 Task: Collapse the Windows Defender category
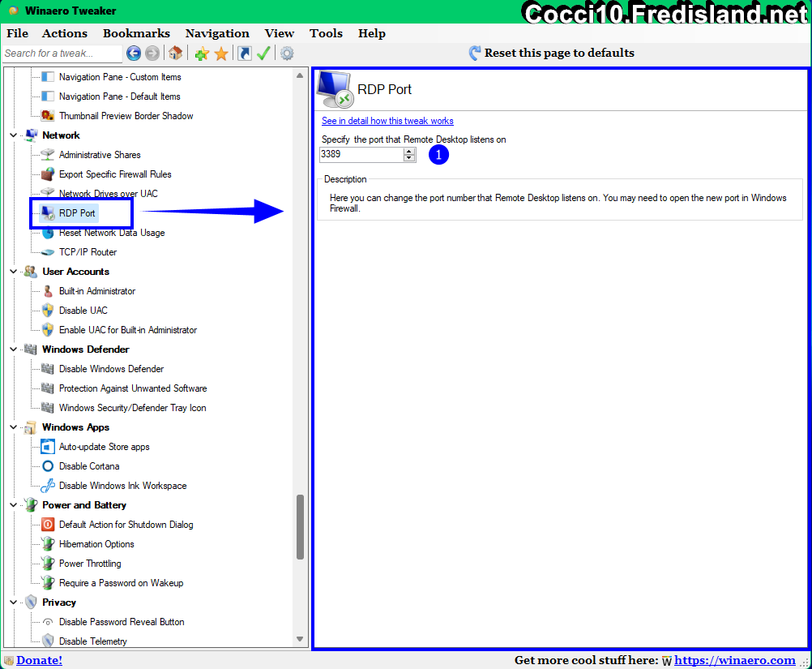(x=13, y=350)
